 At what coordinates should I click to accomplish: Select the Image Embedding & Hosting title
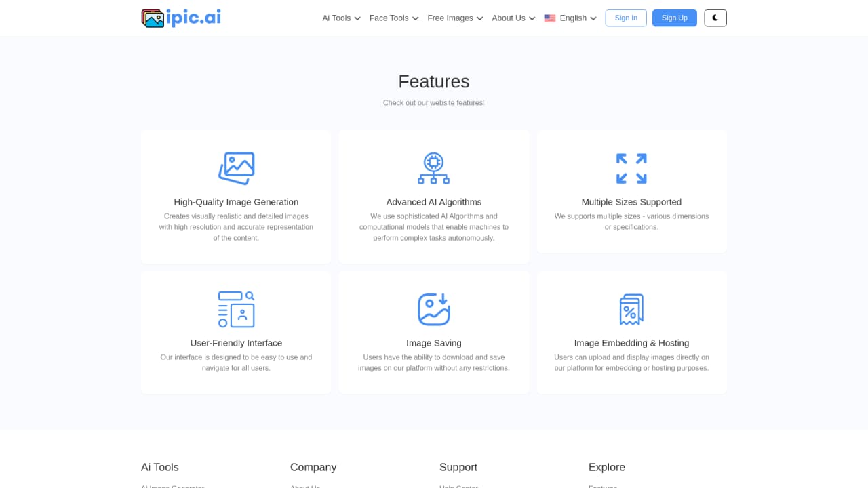(631, 343)
